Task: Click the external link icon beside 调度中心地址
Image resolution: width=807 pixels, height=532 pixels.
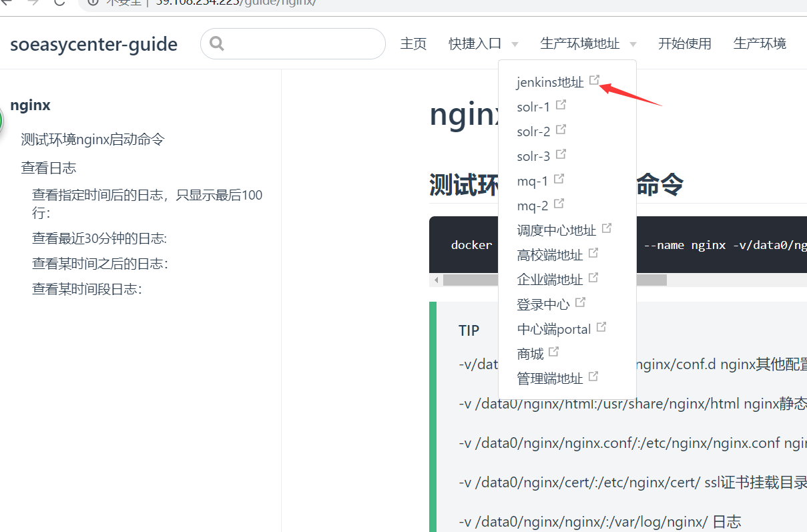Action: pos(607,228)
